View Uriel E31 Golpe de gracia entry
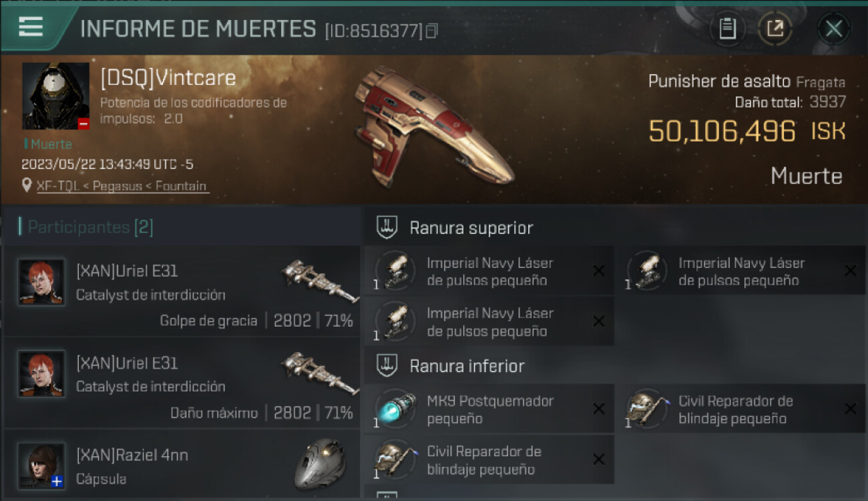Image resolution: width=868 pixels, height=501 pixels. [x=182, y=291]
